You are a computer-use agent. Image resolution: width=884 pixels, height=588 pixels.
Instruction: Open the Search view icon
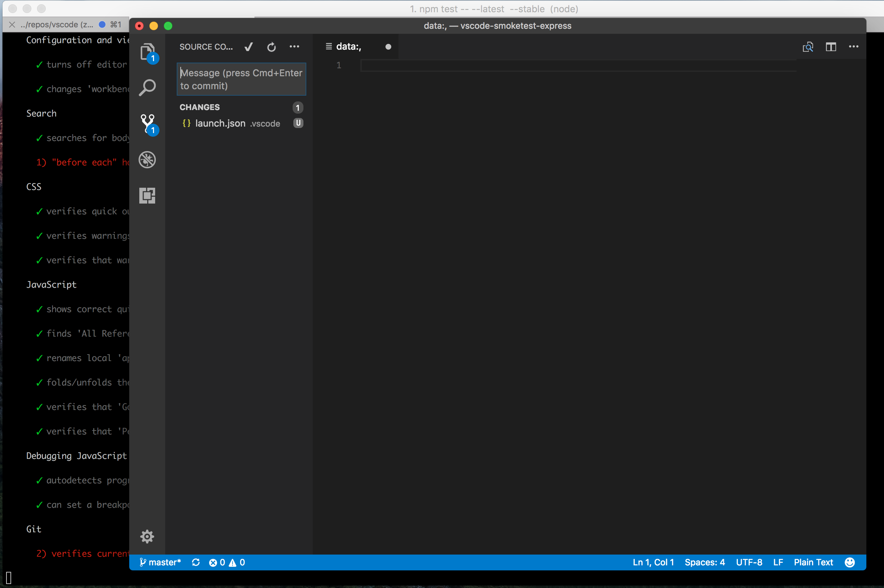(x=147, y=87)
